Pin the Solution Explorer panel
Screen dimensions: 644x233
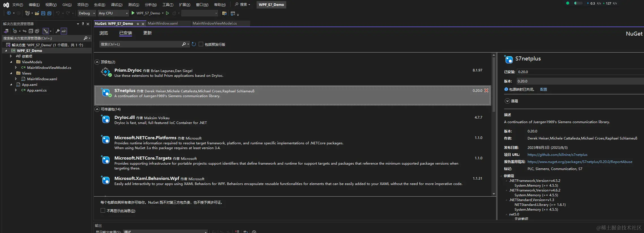(83, 24)
